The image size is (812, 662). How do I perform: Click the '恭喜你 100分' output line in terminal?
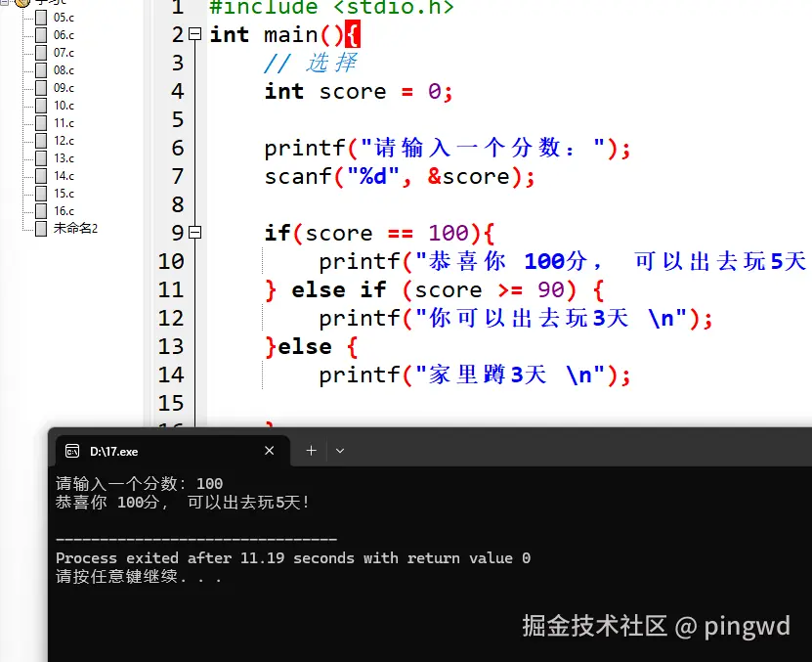(183, 503)
